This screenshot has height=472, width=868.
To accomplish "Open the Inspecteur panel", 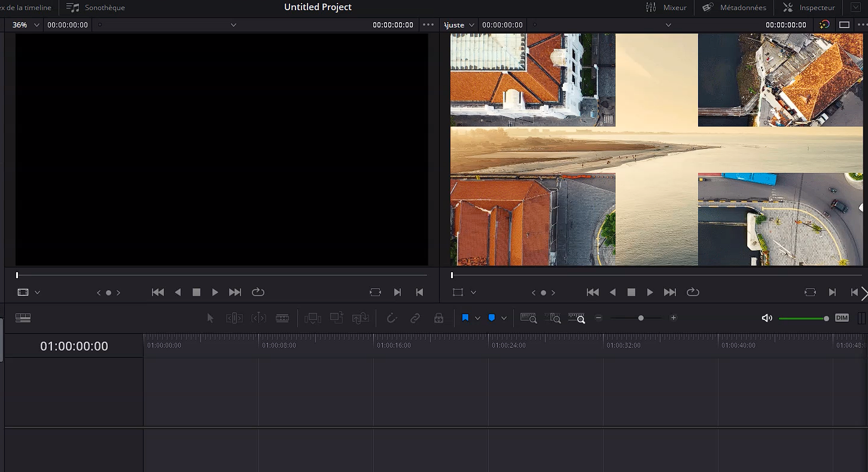I will [809, 8].
